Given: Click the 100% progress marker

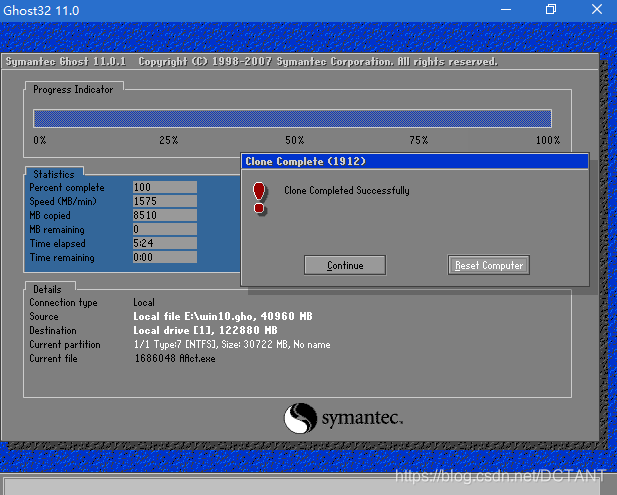Looking at the screenshot, I should click(548, 140).
